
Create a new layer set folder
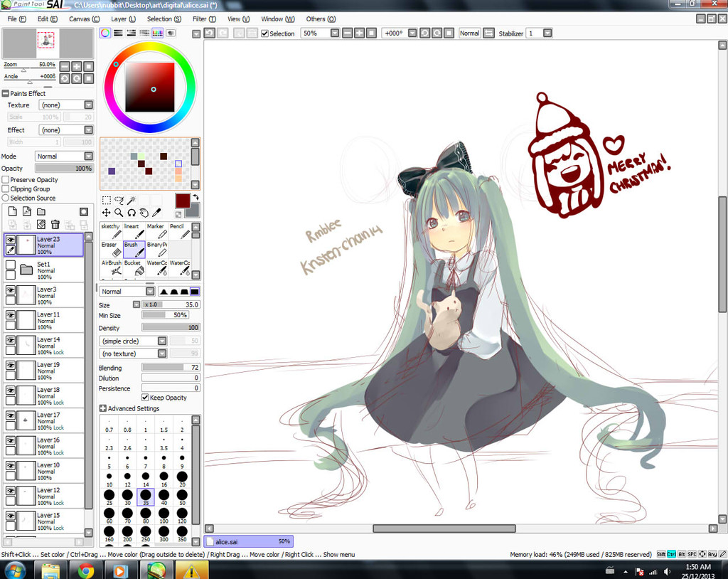[41, 211]
